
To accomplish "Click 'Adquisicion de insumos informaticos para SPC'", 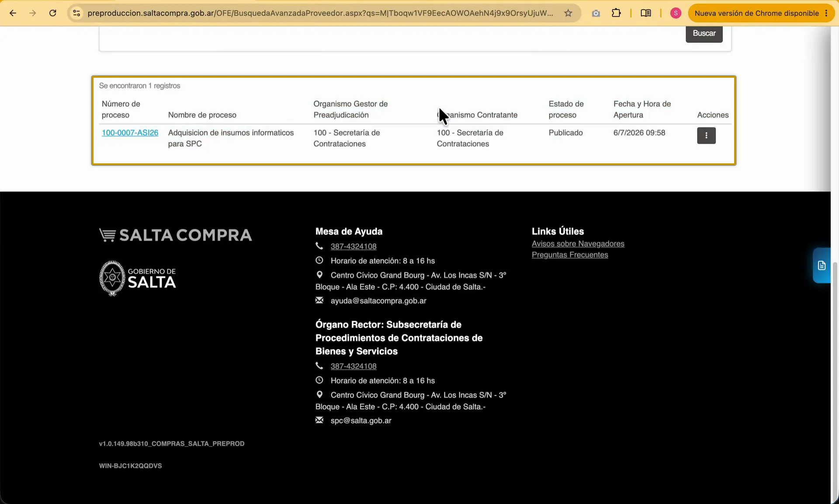I will tap(231, 138).
